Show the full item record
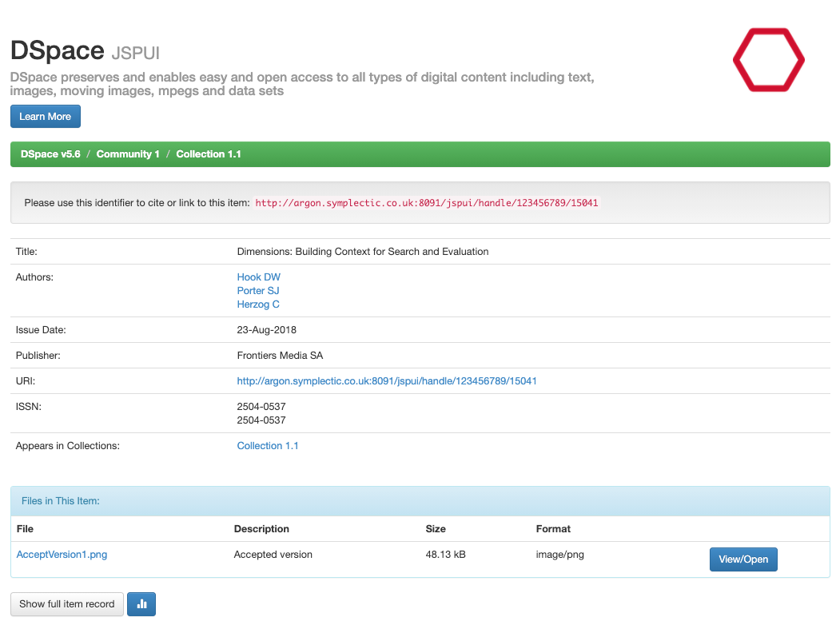This screenshot has width=840, height=621. (67, 604)
